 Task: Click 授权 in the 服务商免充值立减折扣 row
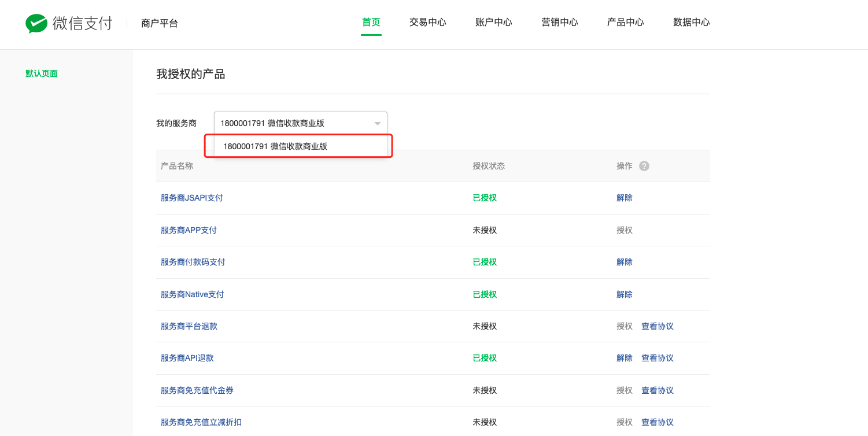pos(625,422)
